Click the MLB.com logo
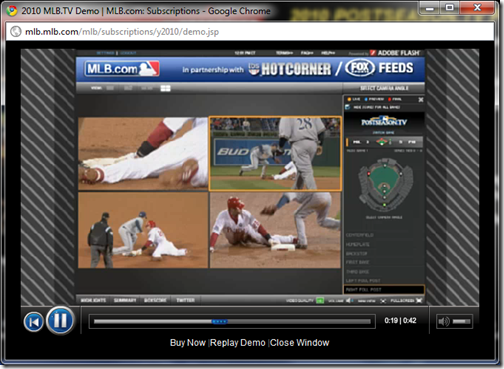The height and width of the screenshot is (369, 504). click(122, 69)
